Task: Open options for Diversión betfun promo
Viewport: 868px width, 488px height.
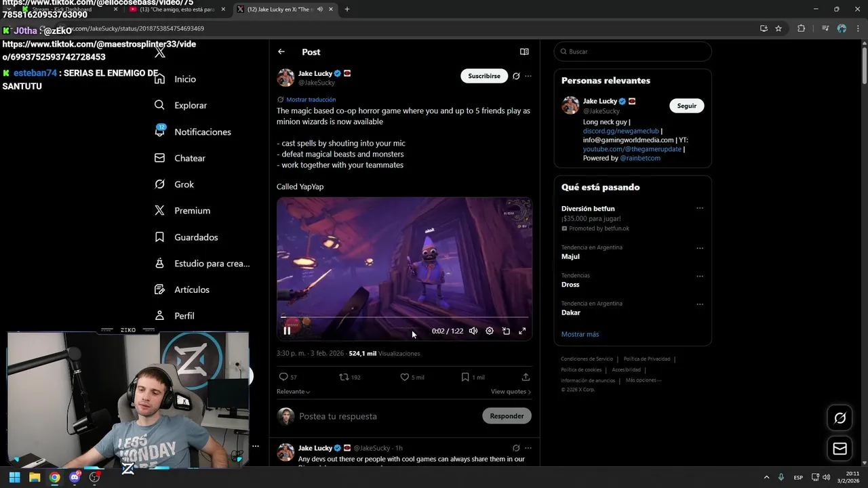Action: pyautogui.click(x=700, y=208)
